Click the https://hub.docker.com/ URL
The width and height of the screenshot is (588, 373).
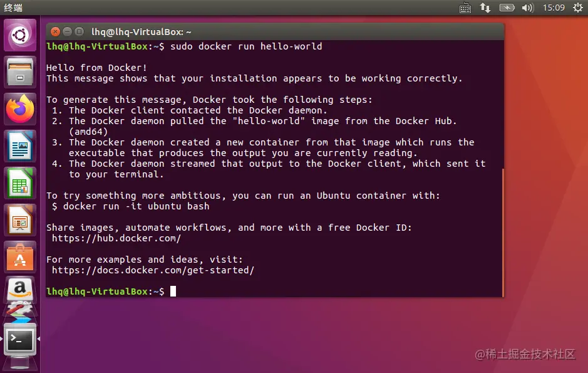(x=116, y=238)
